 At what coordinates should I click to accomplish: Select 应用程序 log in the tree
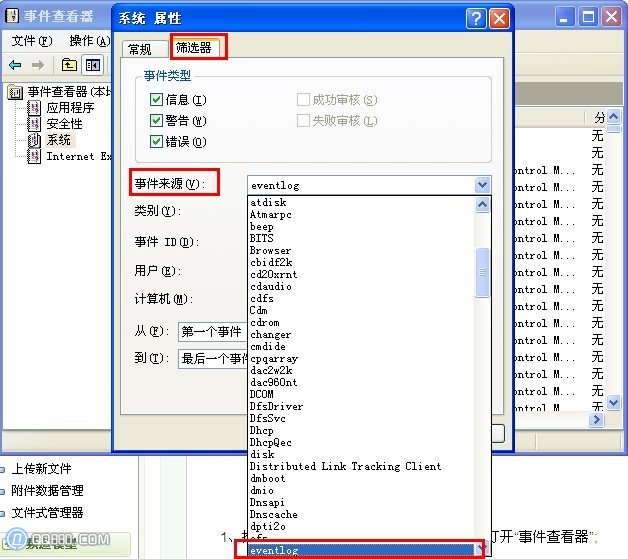pyautogui.click(x=70, y=108)
